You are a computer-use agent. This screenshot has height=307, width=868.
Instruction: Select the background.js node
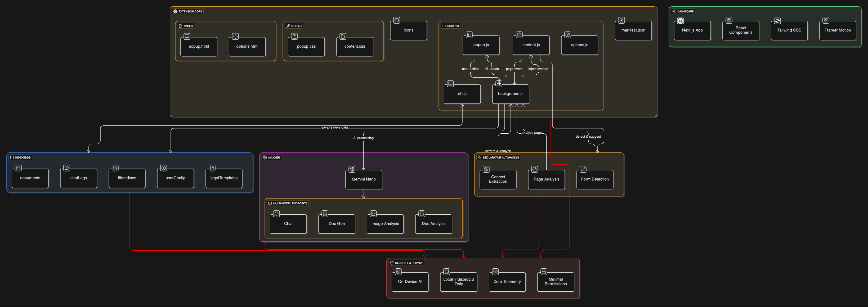pos(511,94)
